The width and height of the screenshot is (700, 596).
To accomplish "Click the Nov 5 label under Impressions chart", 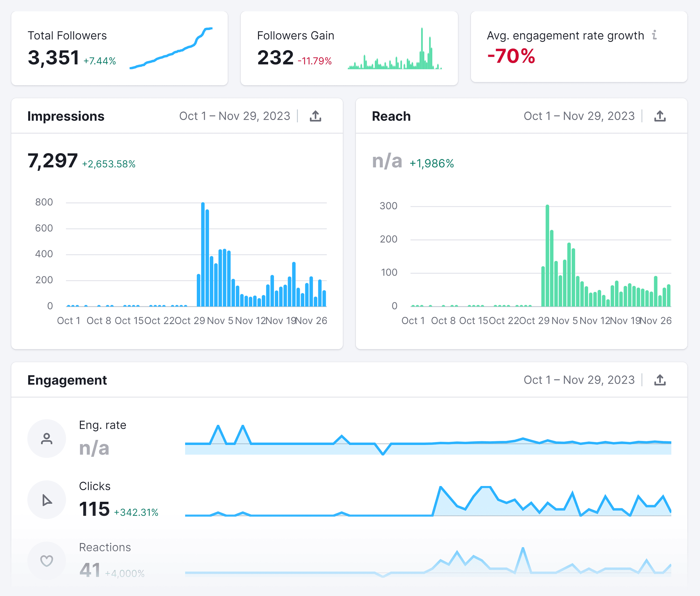I will point(220,321).
